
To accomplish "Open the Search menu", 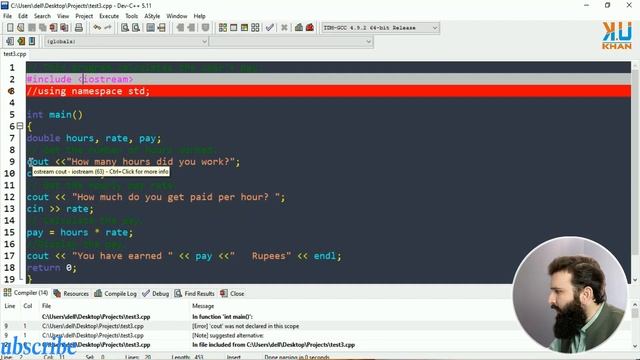I will click(x=42, y=16).
